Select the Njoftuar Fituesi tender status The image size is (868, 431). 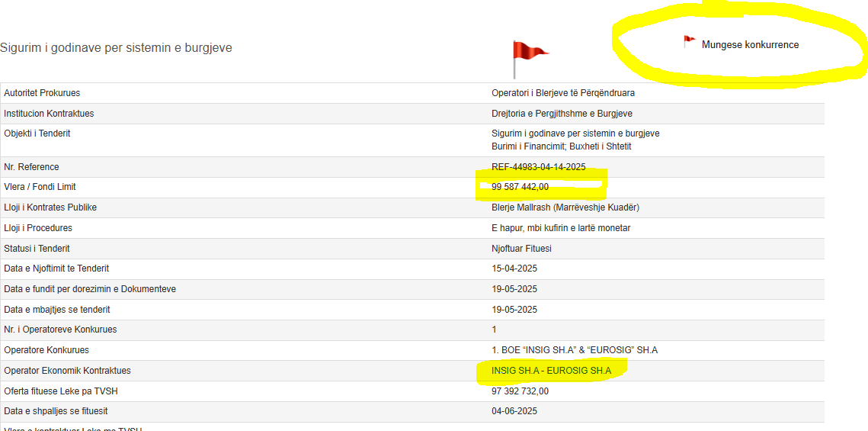click(521, 249)
